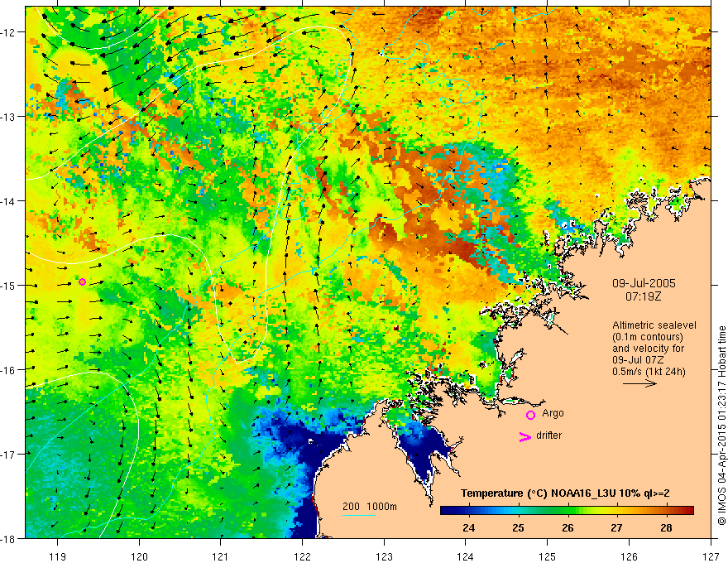Click the IMOS copyright timestamp text
The height and width of the screenshot is (563, 728).
721,426
